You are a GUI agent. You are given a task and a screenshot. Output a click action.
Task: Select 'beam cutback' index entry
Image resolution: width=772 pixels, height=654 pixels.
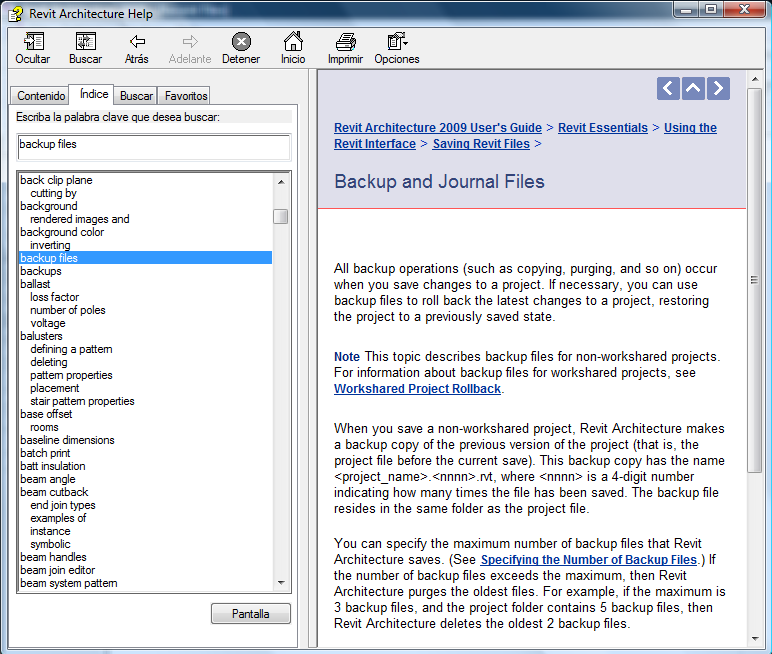(x=54, y=492)
